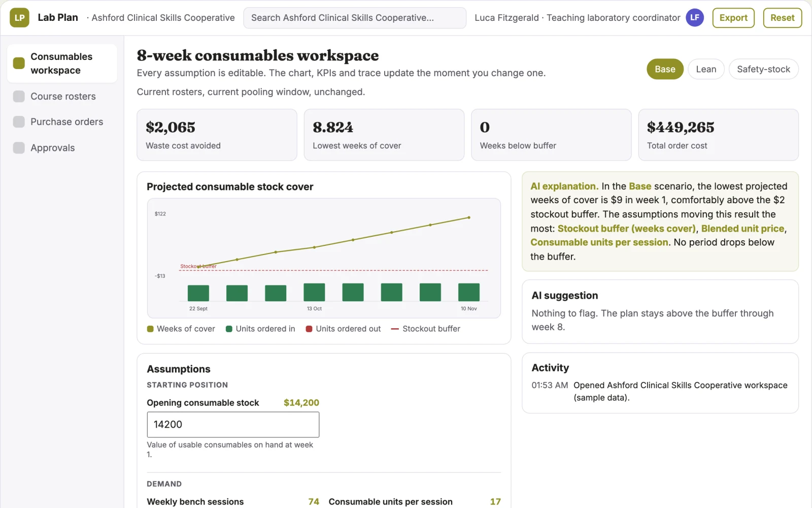The image size is (812, 508).
Task: Click the $14,200 opening stock value
Action: tap(301, 403)
